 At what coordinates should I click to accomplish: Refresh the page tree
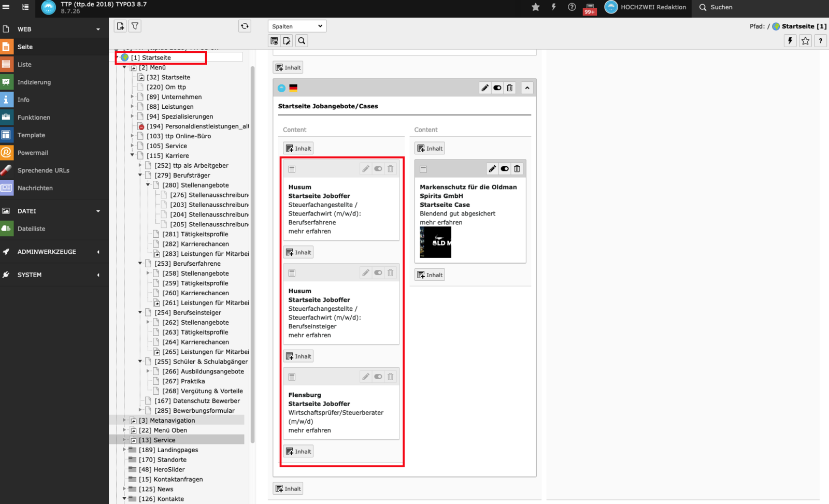click(x=245, y=26)
